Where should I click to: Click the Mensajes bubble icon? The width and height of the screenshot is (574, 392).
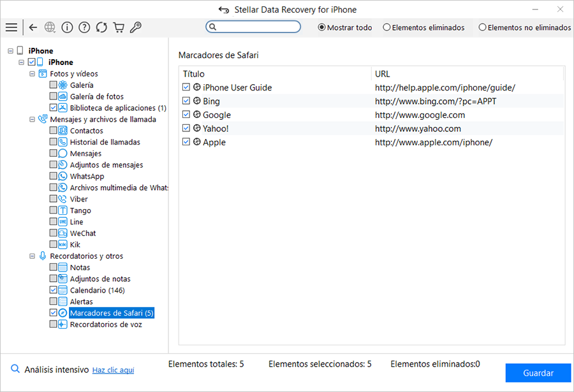pyautogui.click(x=63, y=153)
